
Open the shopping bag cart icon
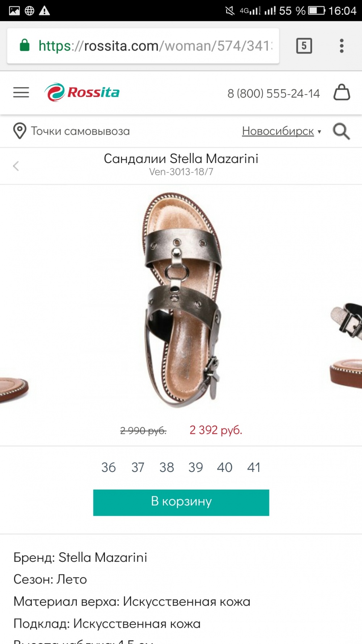[342, 93]
